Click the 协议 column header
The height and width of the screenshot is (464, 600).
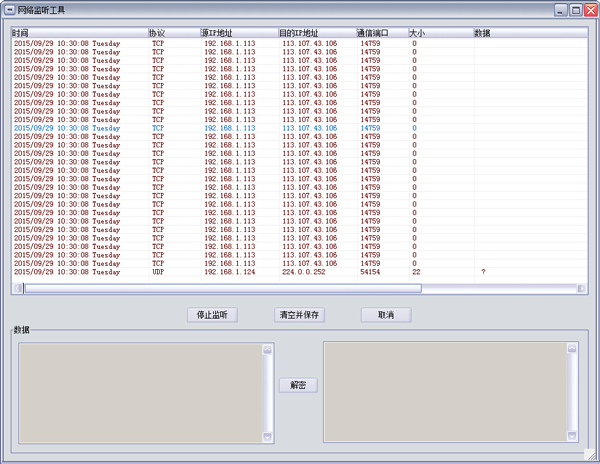[x=173, y=33]
